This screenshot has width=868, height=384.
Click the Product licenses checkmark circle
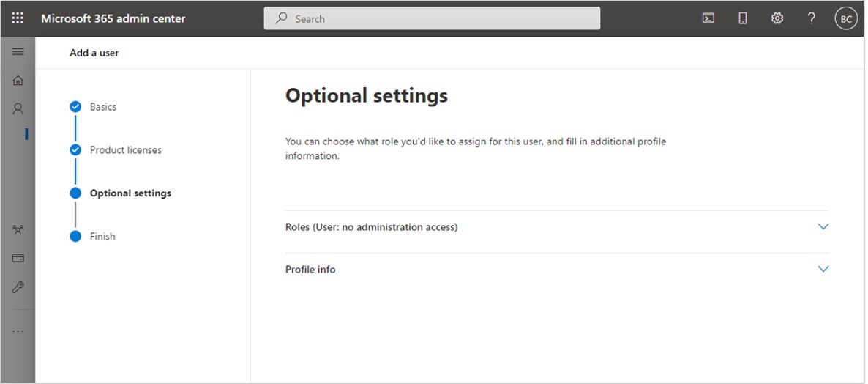(75, 150)
